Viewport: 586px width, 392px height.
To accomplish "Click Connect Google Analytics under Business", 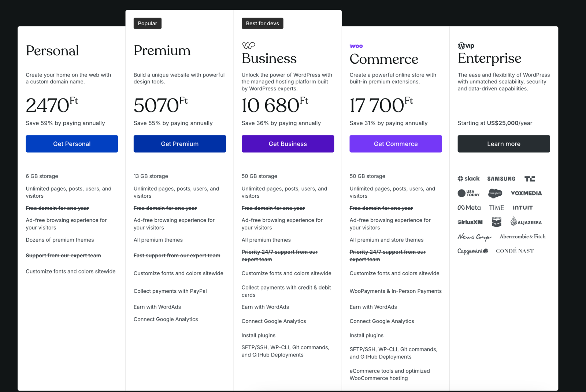I will coord(274,321).
